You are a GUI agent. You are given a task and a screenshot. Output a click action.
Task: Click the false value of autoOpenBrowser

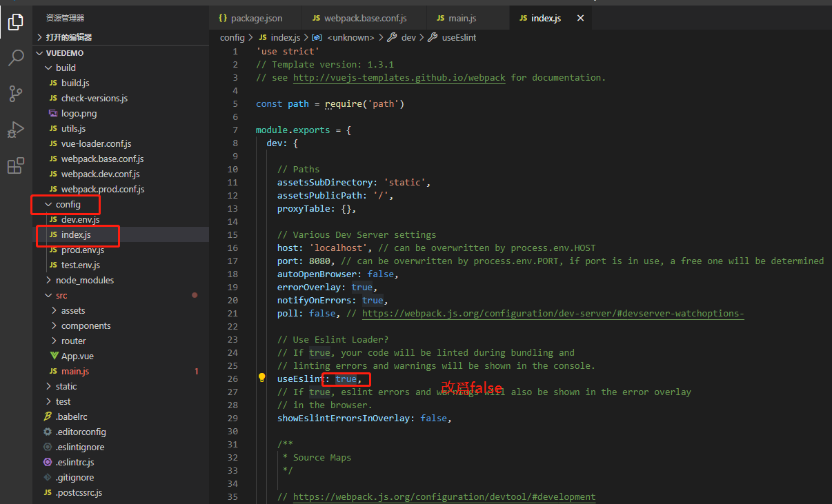(x=381, y=274)
